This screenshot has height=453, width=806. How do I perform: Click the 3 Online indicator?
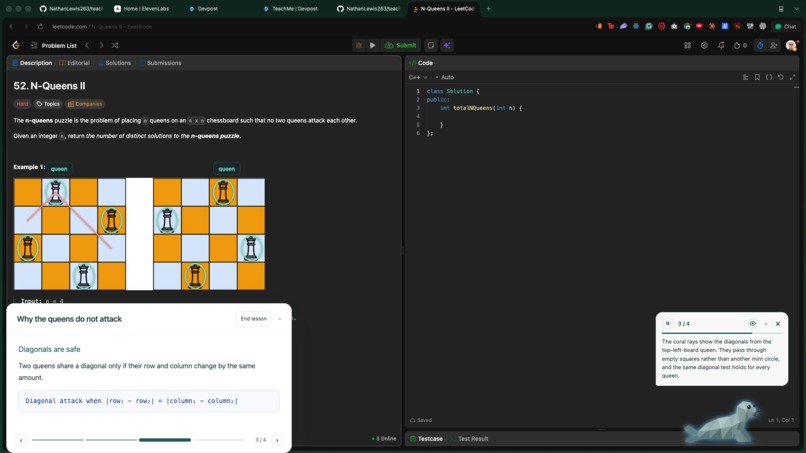pos(384,439)
